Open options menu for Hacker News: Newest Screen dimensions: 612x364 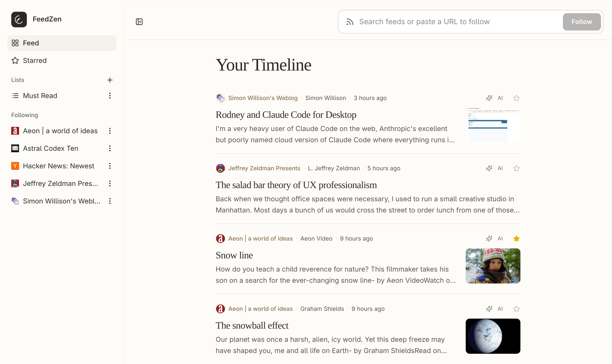110,166
